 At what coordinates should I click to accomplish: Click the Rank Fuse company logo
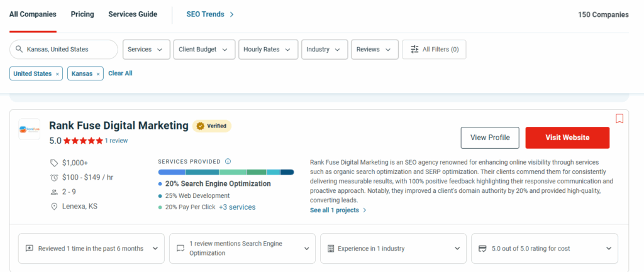tap(30, 129)
